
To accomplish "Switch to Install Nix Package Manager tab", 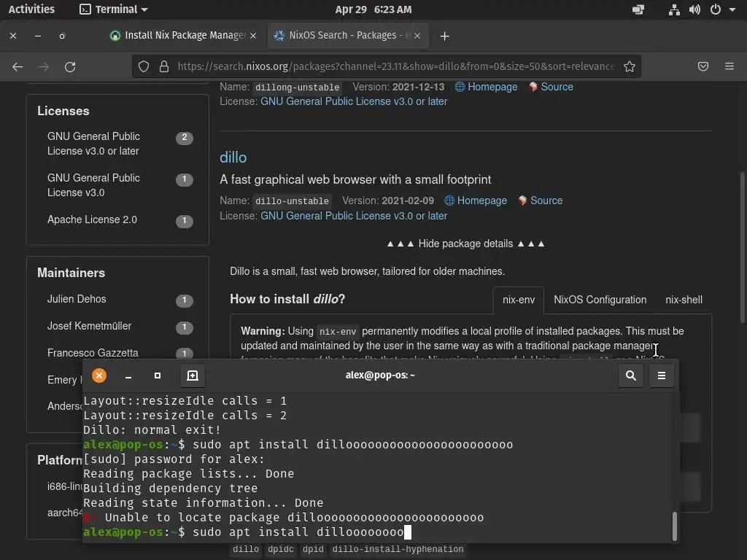I will pyautogui.click(x=183, y=36).
